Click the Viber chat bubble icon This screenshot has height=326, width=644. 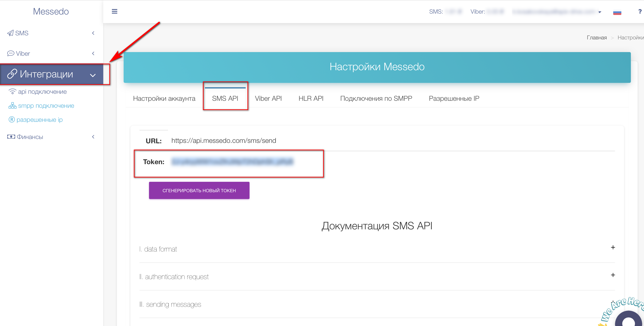(10, 53)
